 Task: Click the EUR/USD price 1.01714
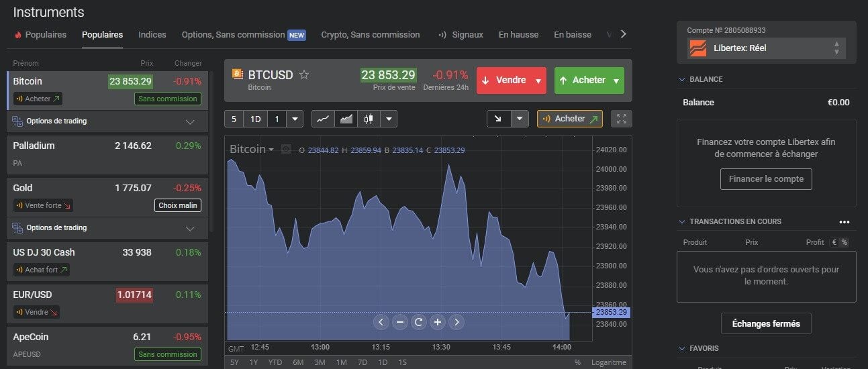pyautogui.click(x=134, y=295)
